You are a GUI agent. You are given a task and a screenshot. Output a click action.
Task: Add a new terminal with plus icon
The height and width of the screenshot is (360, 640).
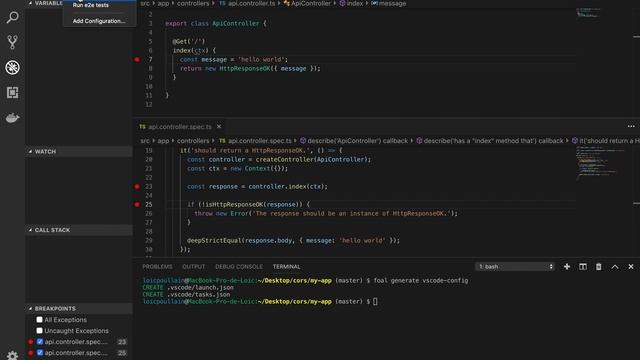567,267
